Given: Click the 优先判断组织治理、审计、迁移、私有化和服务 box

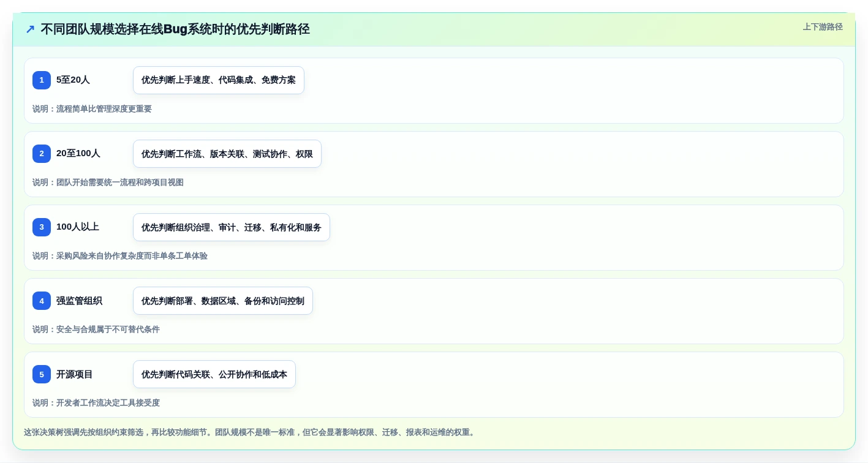Looking at the screenshot, I should pyautogui.click(x=232, y=227).
